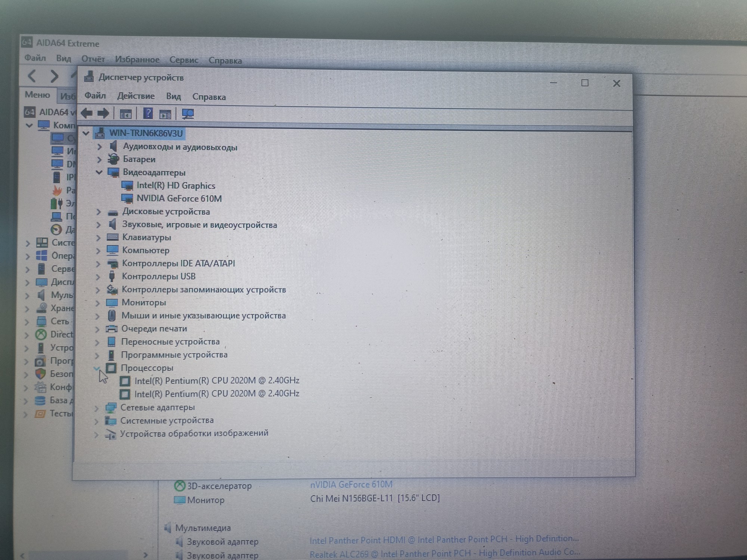Open Device Manager Вид menu
747x560 pixels.
tap(173, 96)
